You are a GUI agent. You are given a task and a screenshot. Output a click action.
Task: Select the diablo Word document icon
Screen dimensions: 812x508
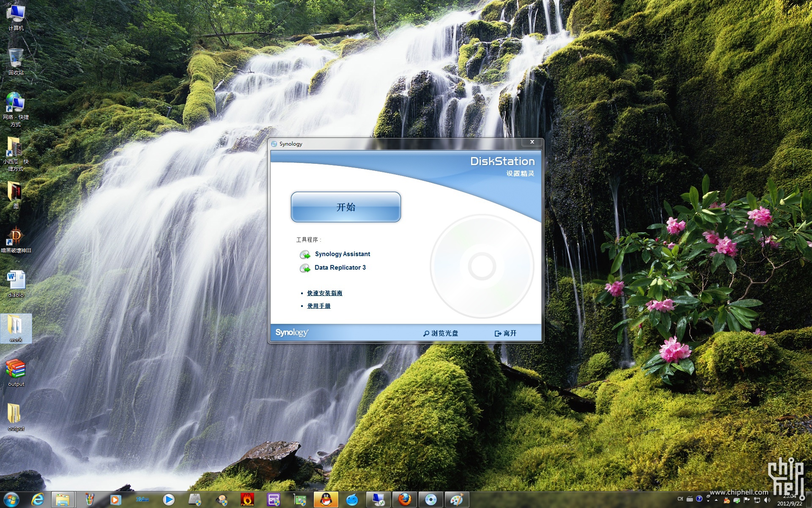point(16,284)
